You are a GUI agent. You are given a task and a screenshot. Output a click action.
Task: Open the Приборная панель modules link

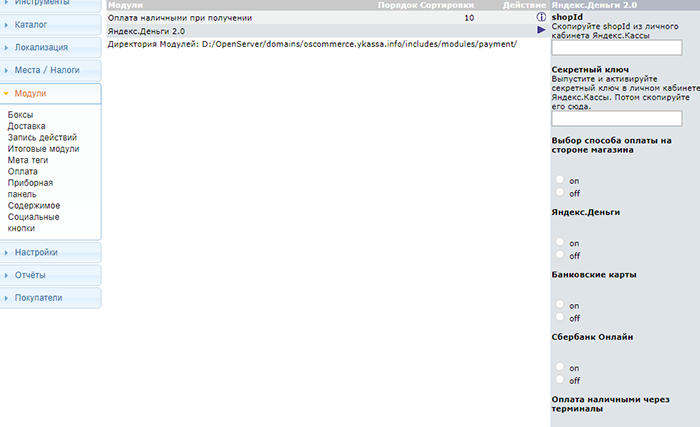pos(30,188)
